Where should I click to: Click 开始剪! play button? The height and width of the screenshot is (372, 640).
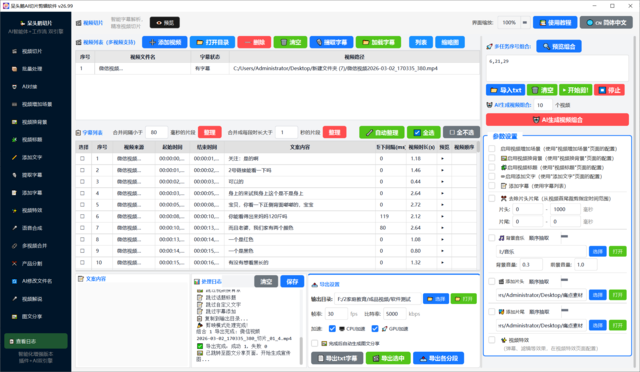click(x=576, y=90)
